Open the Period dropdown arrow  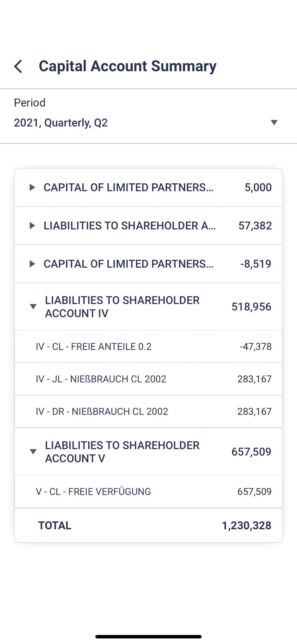pos(274,122)
